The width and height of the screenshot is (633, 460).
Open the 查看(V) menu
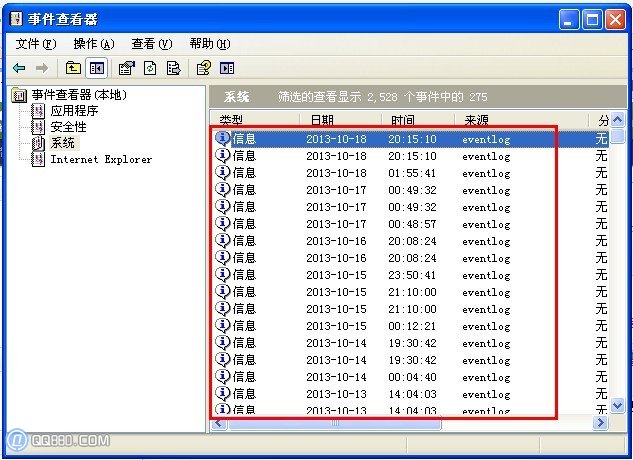click(152, 44)
